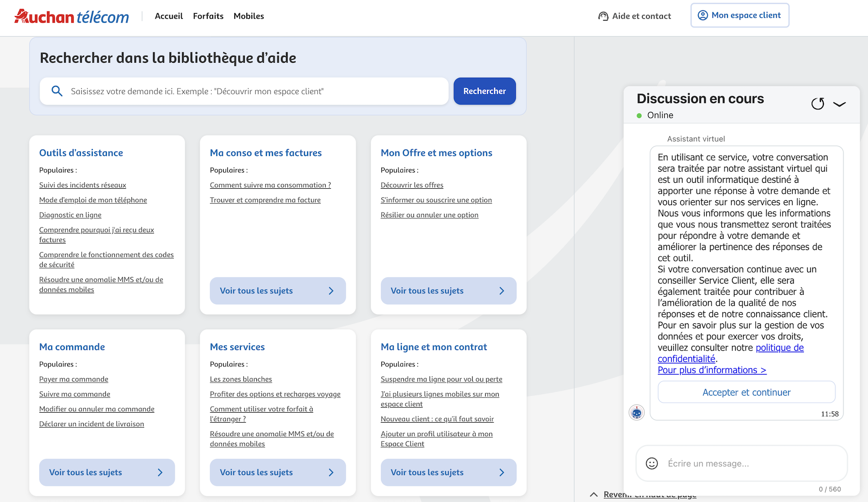Viewport: 868px width, 502px height.
Task: Click the headset icon beside Aide et contact
Action: tap(603, 16)
